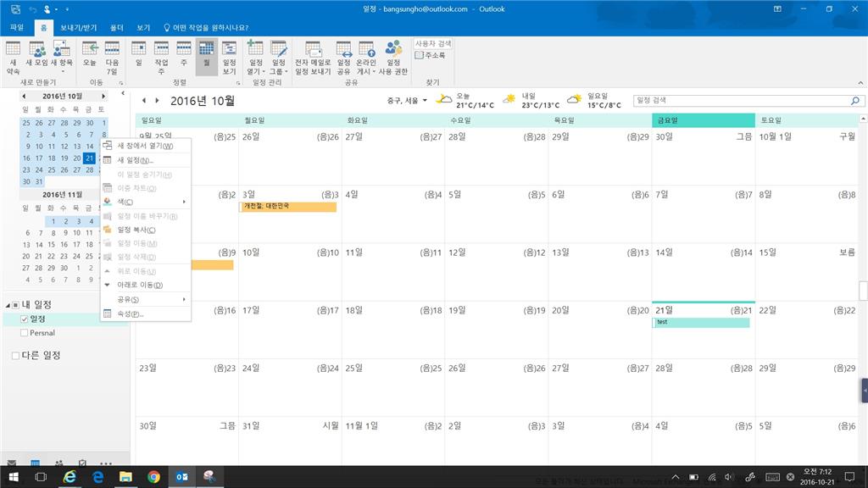This screenshot has height=488, width=868.
Task: Open 일정 보기 (schedule view)
Action: coord(229,58)
